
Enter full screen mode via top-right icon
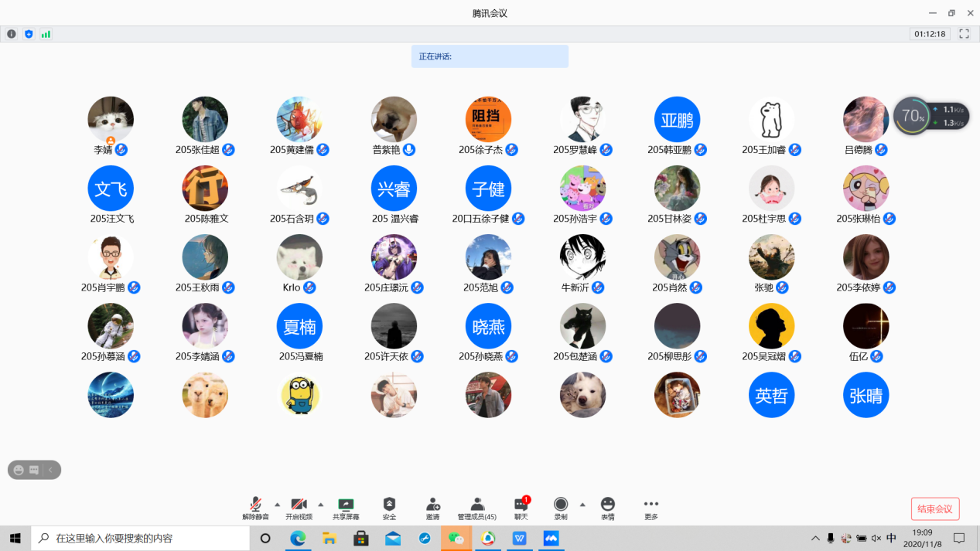[x=964, y=34]
